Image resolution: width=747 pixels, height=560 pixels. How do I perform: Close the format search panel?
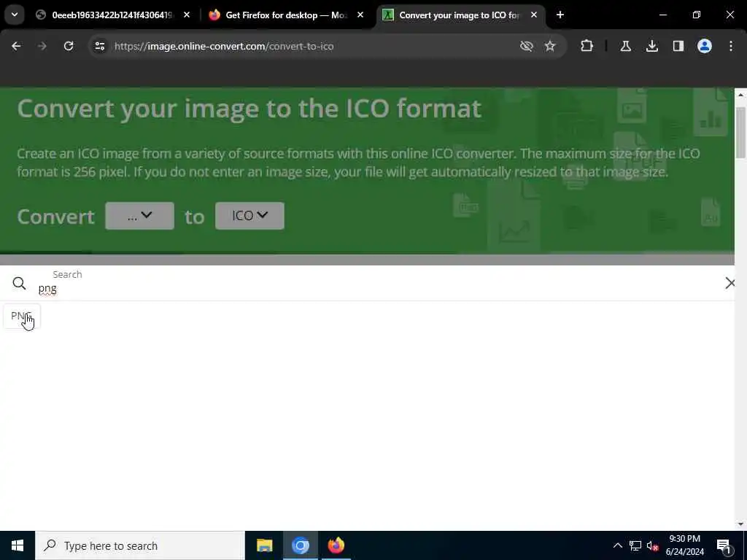click(x=729, y=284)
